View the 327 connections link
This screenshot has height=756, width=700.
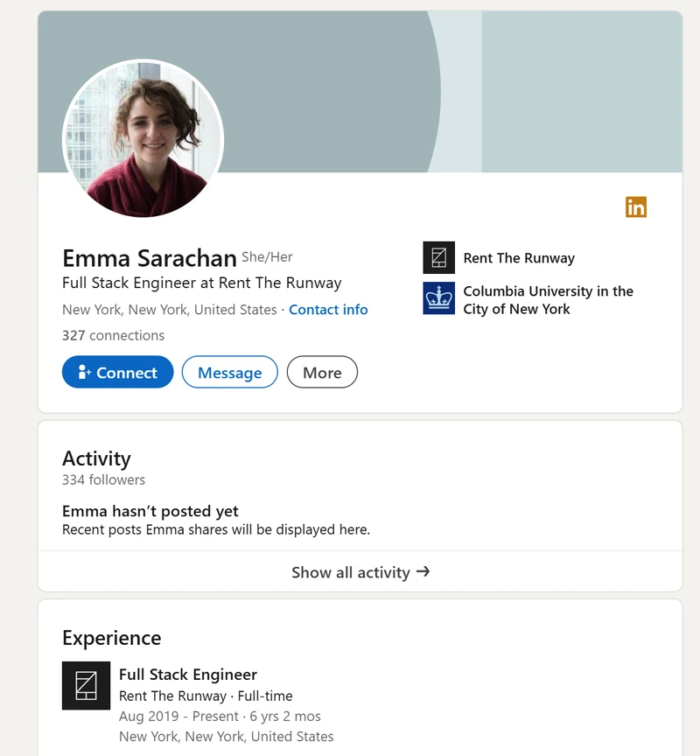[113, 335]
